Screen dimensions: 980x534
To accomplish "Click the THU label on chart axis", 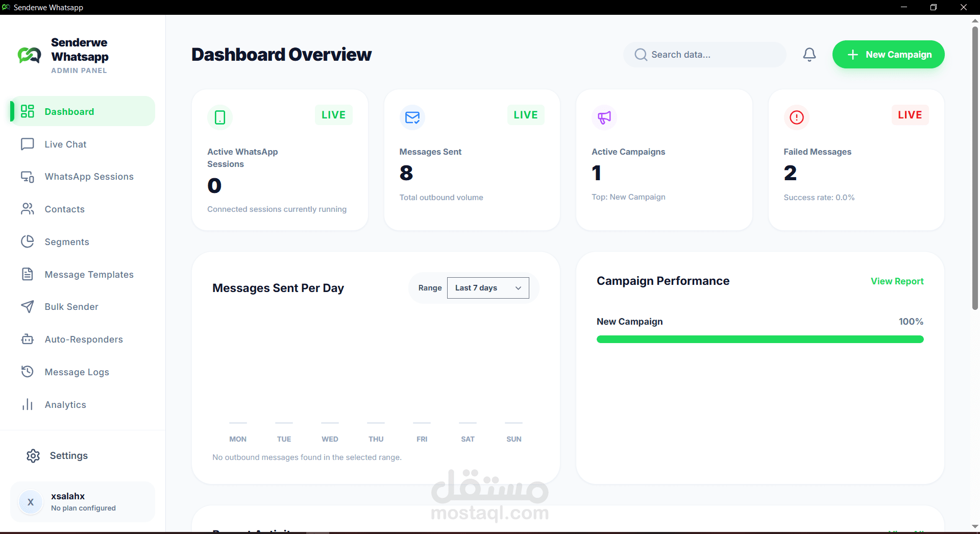I will [376, 439].
